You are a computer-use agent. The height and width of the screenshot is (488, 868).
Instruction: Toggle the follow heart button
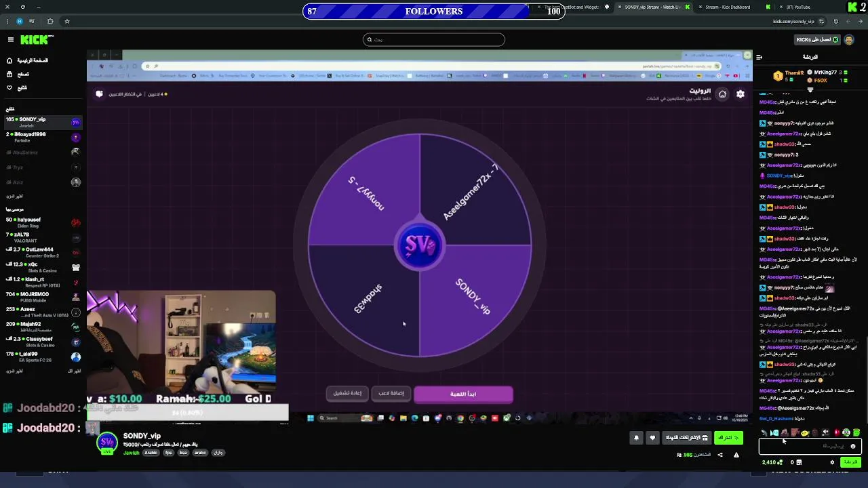(652, 438)
